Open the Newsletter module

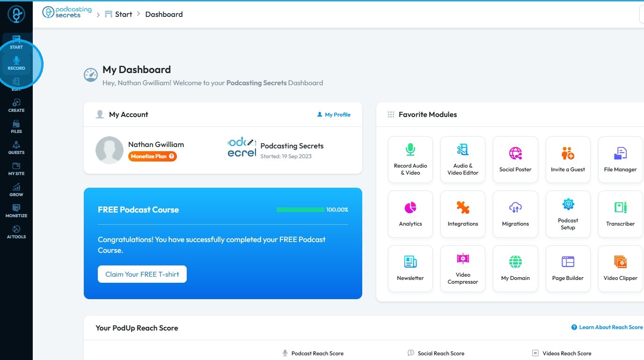pyautogui.click(x=410, y=268)
